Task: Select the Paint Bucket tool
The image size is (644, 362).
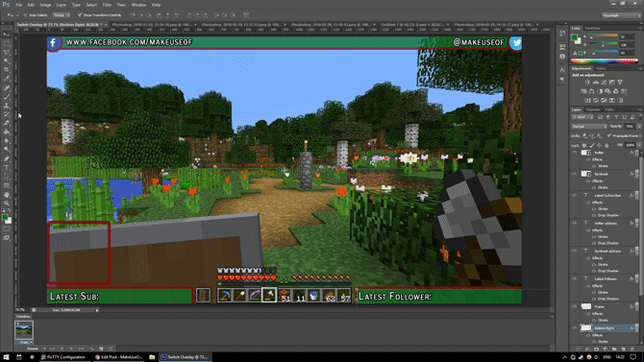Action: click(7, 132)
